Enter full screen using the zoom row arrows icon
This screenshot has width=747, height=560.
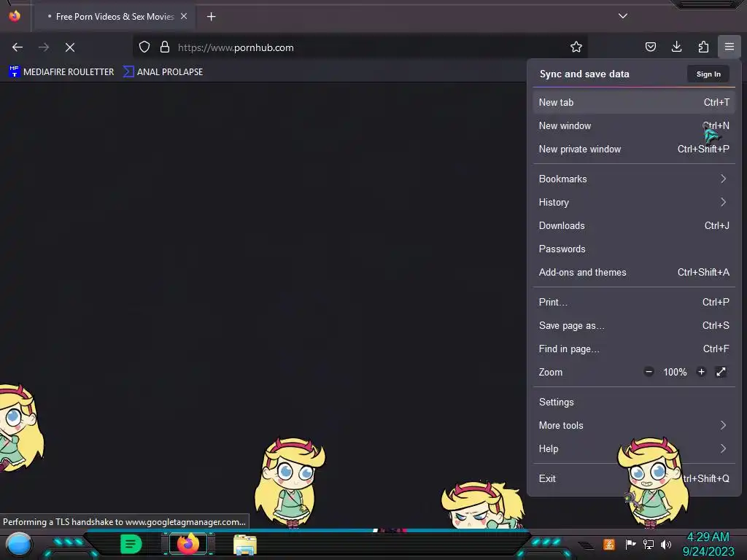pos(721,372)
